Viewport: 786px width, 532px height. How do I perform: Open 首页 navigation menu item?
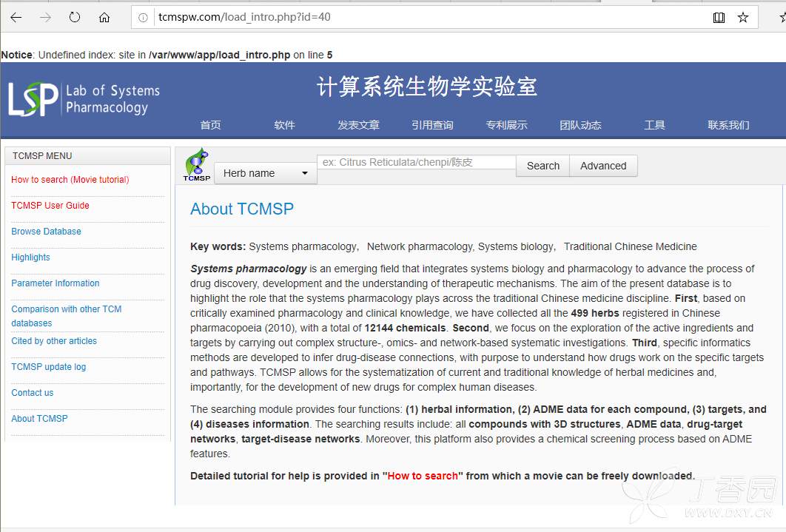pyautogui.click(x=210, y=125)
